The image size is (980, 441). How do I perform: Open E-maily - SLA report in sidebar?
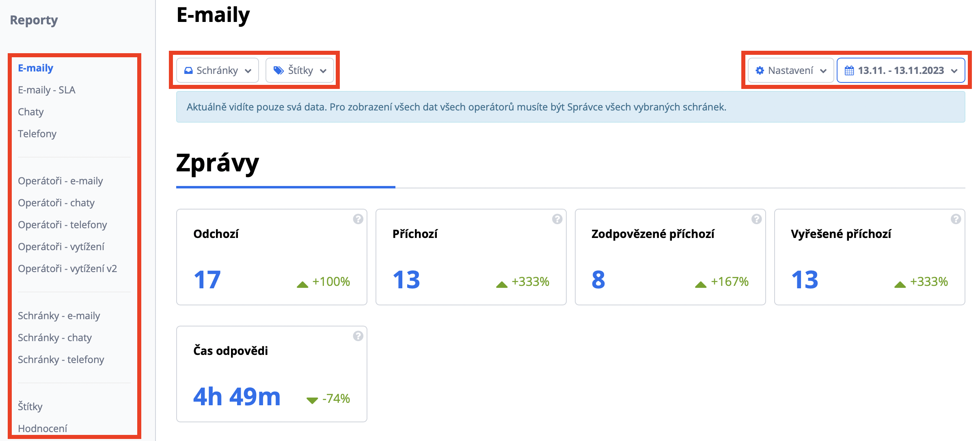pyautogui.click(x=47, y=90)
